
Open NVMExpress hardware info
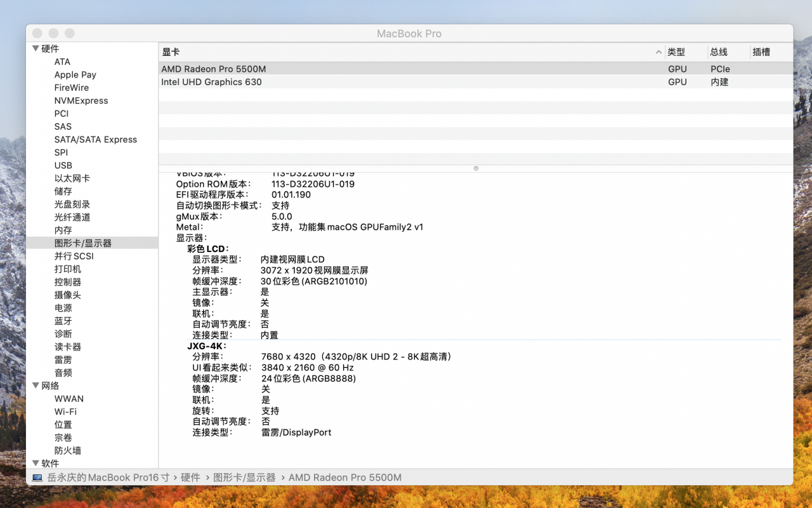click(81, 100)
